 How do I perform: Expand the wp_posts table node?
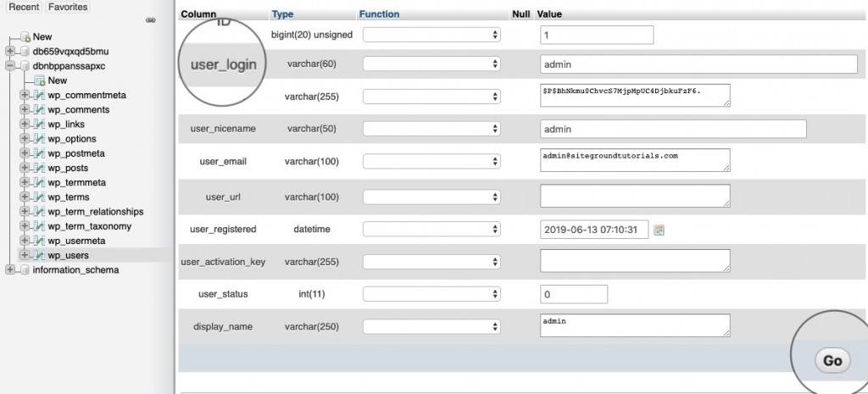[x=25, y=169]
